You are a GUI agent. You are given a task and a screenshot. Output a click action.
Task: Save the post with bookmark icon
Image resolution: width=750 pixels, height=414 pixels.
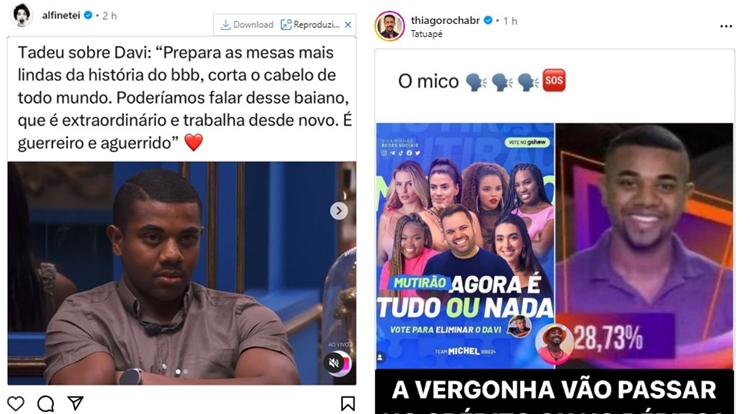tap(348, 403)
